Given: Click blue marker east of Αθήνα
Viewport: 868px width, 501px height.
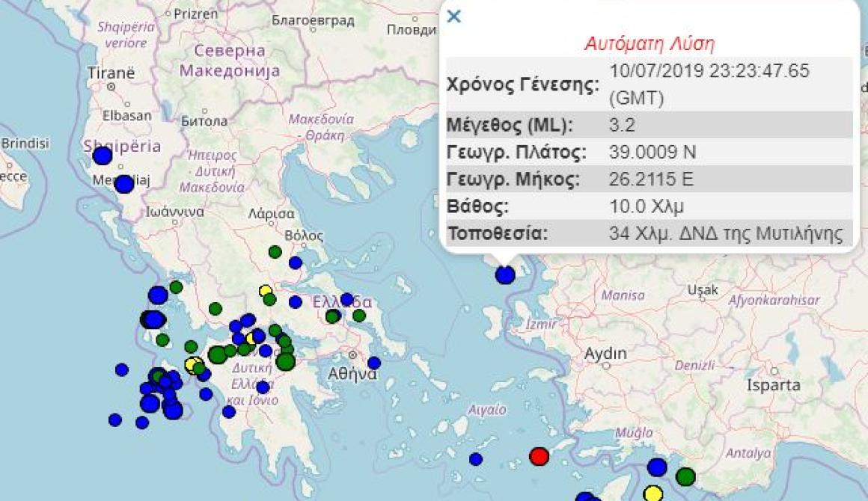Looking at the screenshot, I should pyautogui.click(x=374, y=363).
